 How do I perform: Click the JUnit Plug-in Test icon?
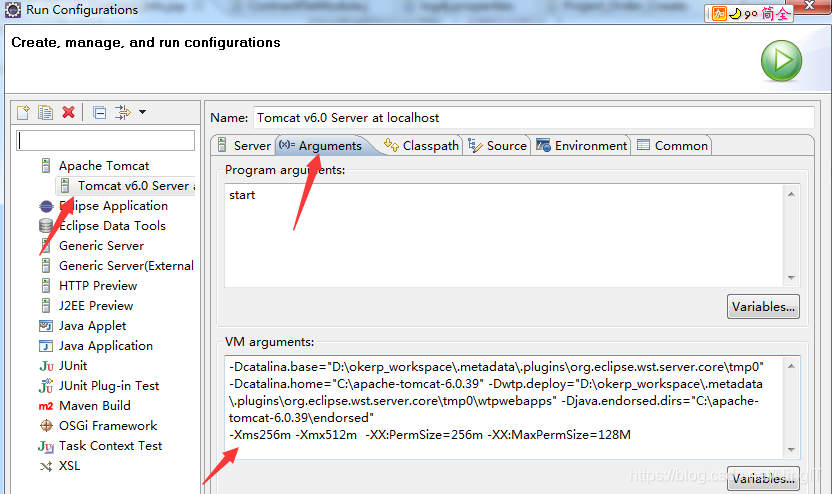[46, 386]
